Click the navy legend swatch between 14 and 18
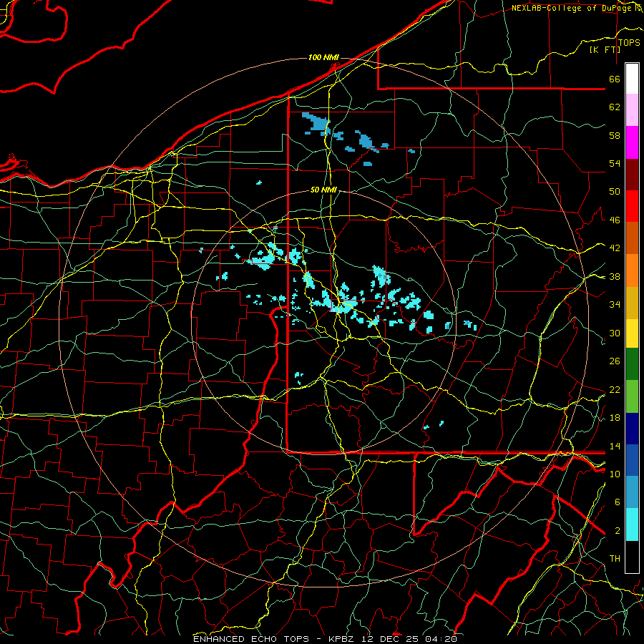This screenshot has width=644, height=644. pyautogui.click(x=632, y=429)
